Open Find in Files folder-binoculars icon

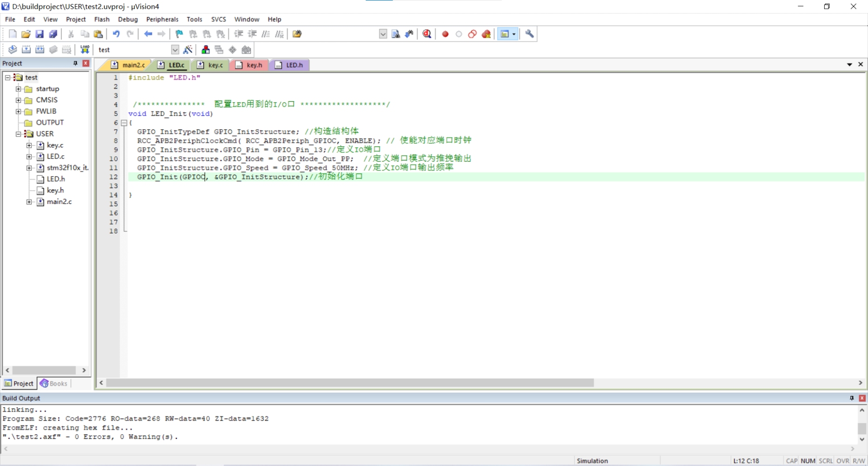click(297, 34)
